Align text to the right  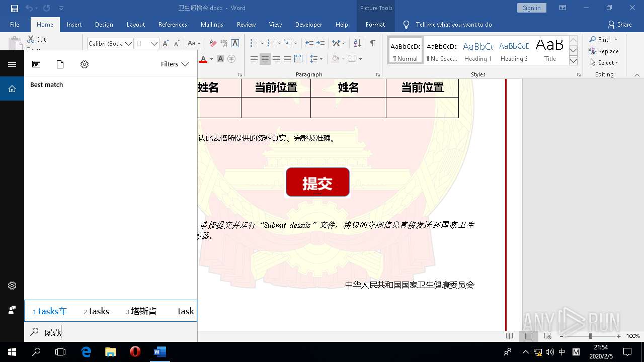point(276,59)
